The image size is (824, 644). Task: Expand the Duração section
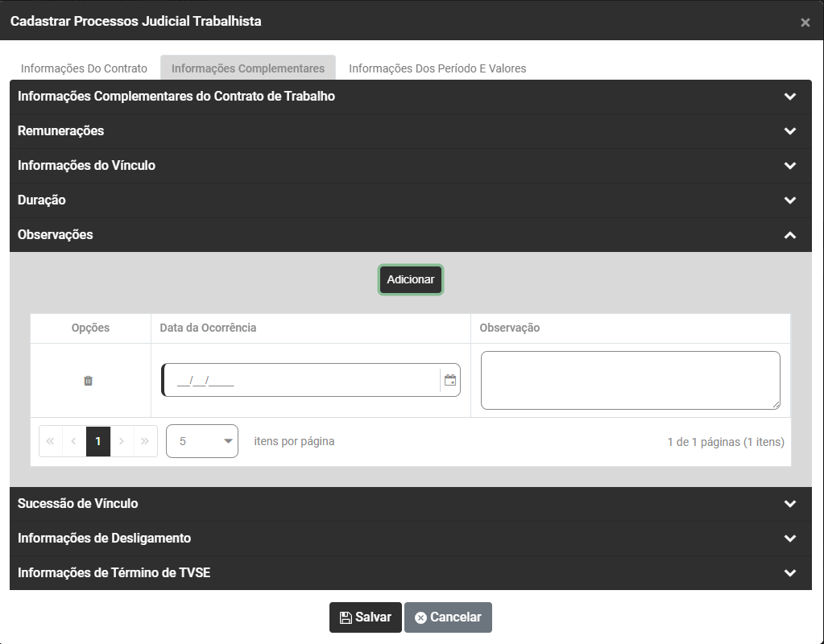point(789,200)
